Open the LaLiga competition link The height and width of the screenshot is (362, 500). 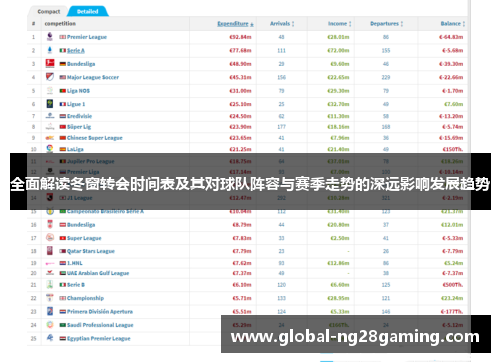point(75,149)
